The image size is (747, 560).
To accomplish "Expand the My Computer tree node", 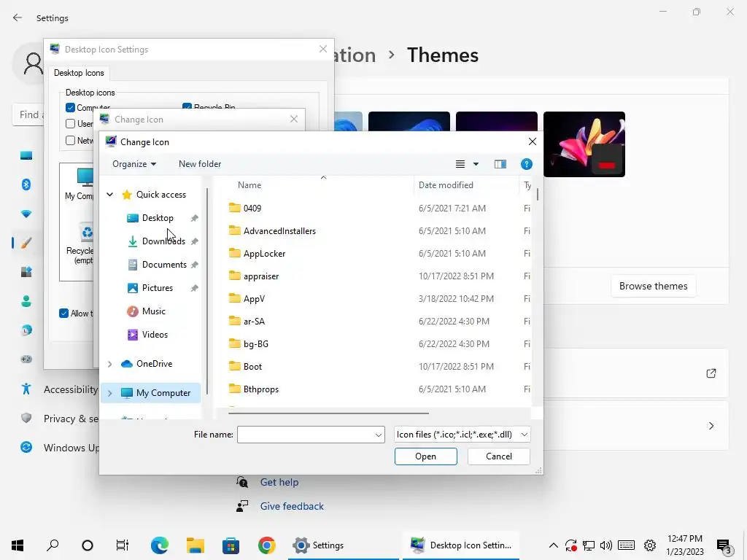I will click(x=109, y=393).
